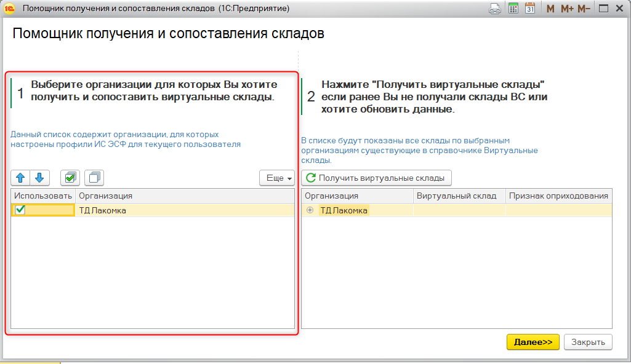Click the Закрыть button
Screen dimensions: 631x364
[587, 342]
